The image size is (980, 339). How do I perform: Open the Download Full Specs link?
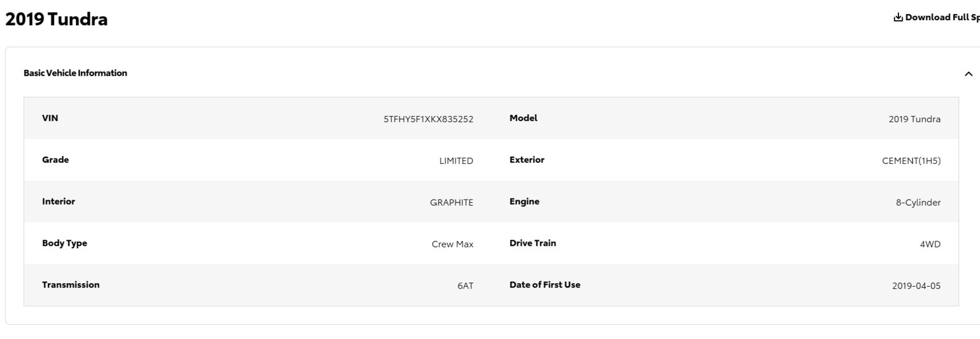[936, 17]
